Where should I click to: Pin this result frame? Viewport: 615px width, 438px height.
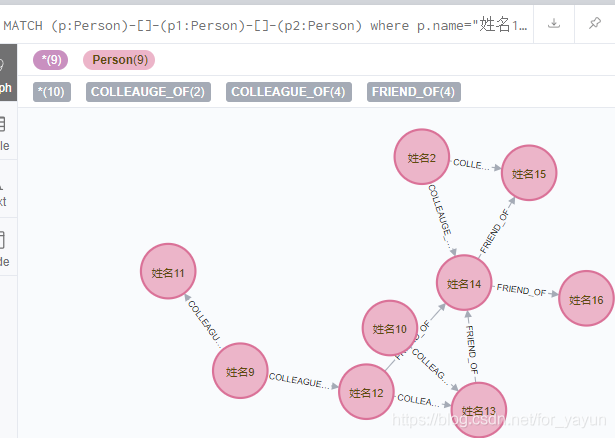(x=595, y=24)
